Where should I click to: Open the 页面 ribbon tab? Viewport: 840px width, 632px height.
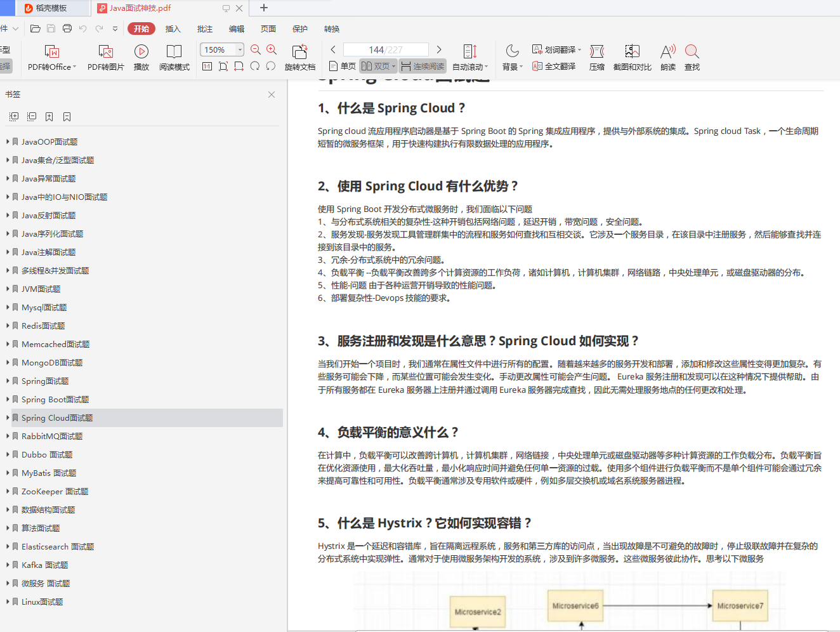268,29
